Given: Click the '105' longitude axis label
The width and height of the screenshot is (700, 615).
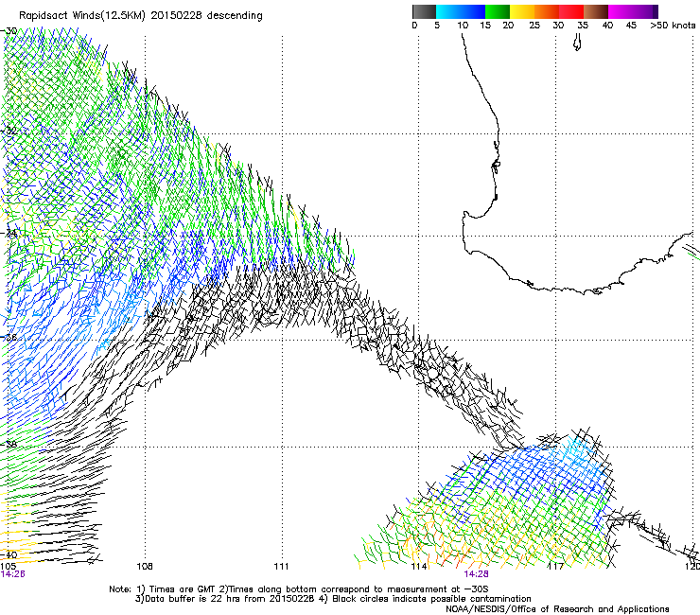Looking at the screenshot, I should (9, 567).
